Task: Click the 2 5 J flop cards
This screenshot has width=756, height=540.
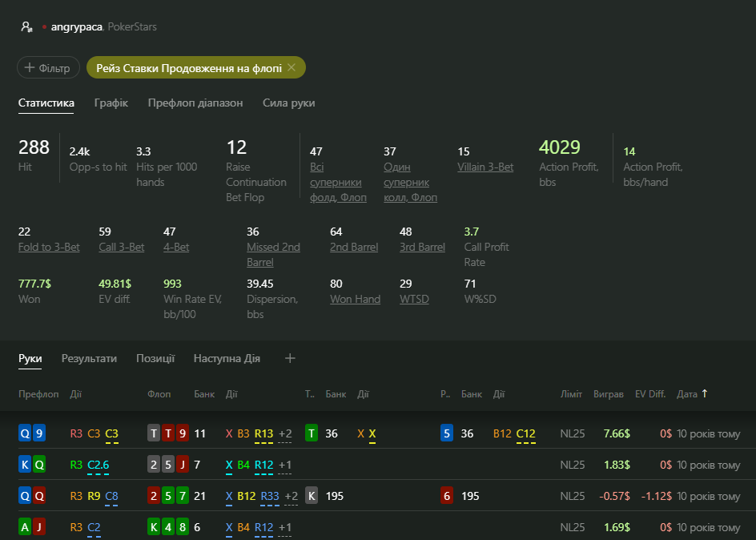Action: click(x=168, y=465)
